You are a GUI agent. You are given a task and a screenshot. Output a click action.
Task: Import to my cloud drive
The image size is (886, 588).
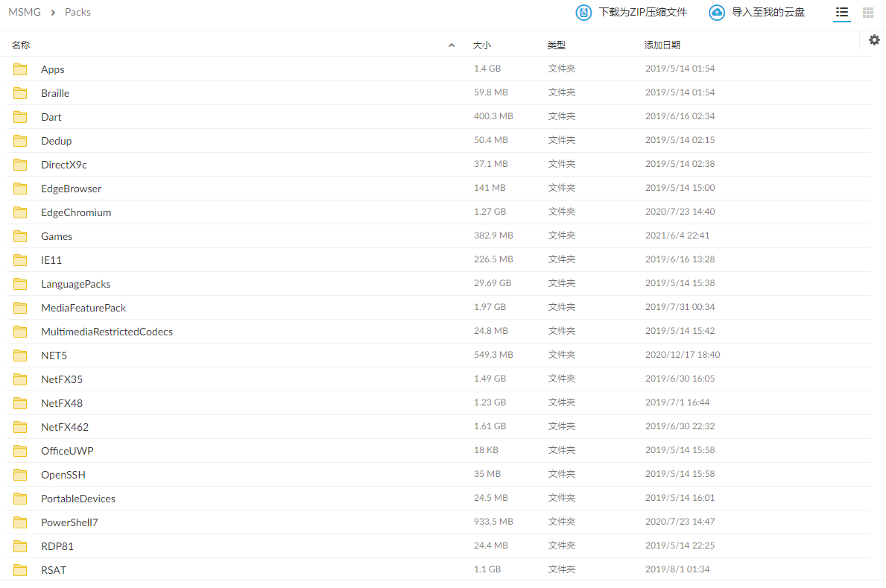[768, 13]
